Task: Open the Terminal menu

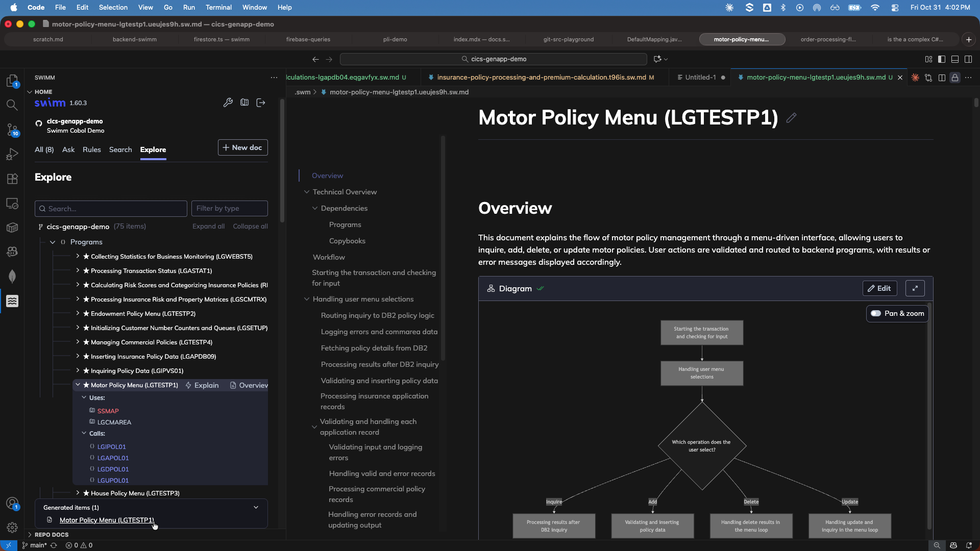Action: [x=218, y=7]
